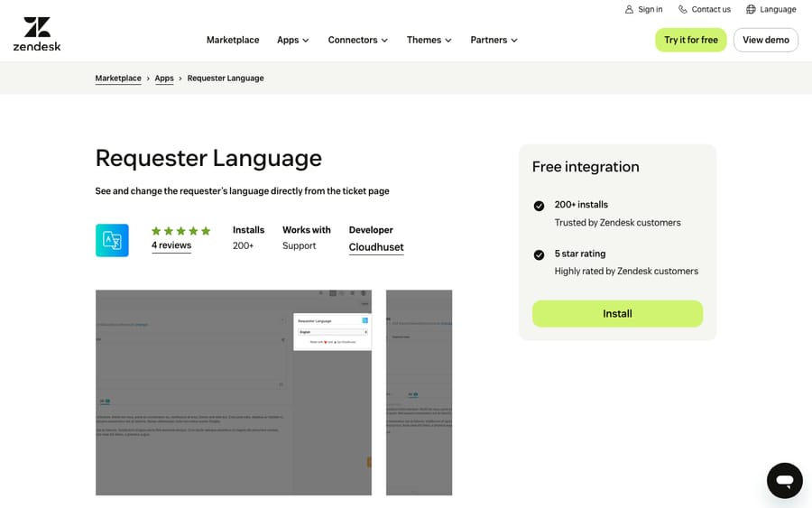The width and height of the screenshot is (812, 508).
Task: Click the app description subtitle text
Action: coord(242,191)
